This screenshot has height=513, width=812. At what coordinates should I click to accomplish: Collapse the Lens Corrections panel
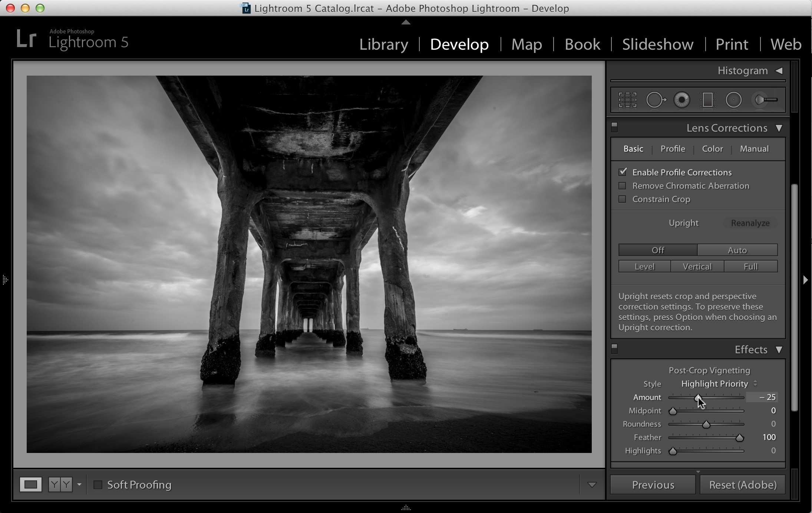point(779,128)
